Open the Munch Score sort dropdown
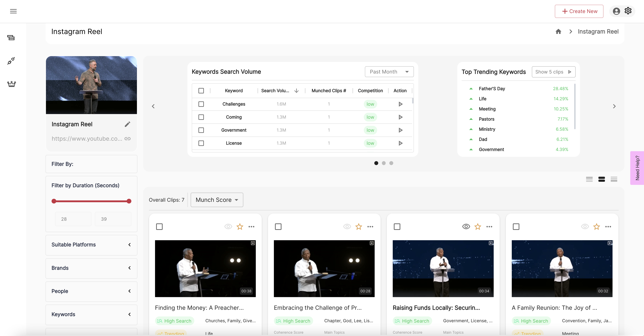 coord(217,200)
